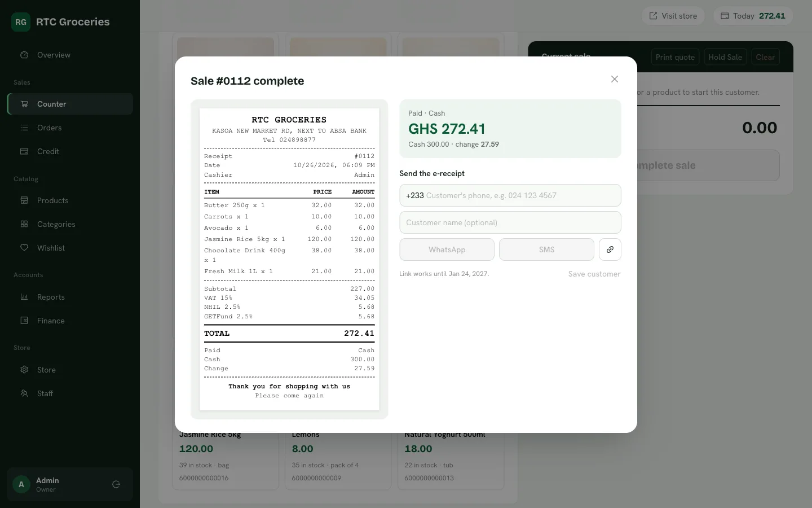812x508 pixels.
Task: Click the Wishlist heart icon
Action: click(24, 248)
